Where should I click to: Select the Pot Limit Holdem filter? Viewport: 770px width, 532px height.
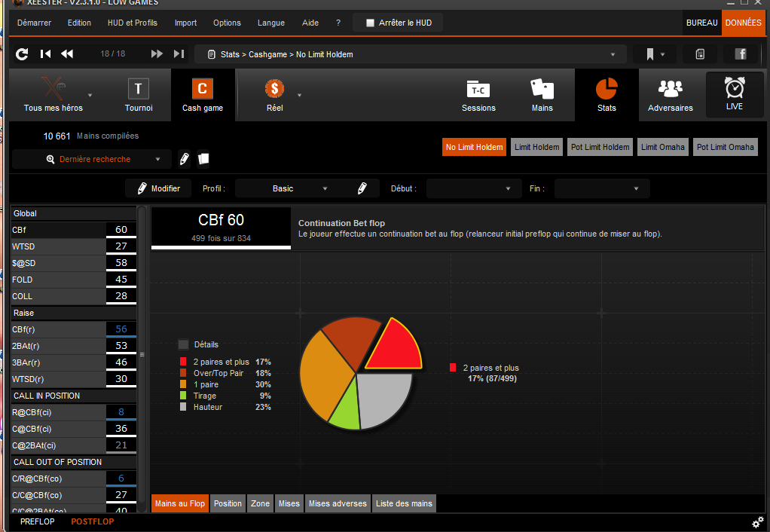click(x=600, y=147)
